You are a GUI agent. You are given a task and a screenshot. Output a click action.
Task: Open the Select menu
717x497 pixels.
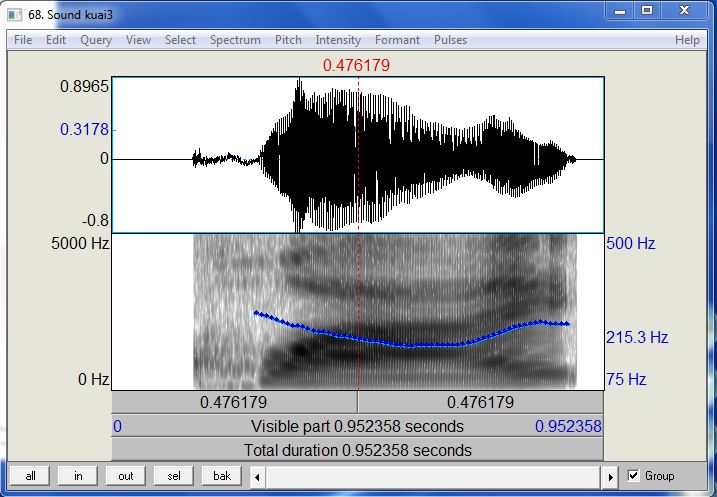pos(180,40)
